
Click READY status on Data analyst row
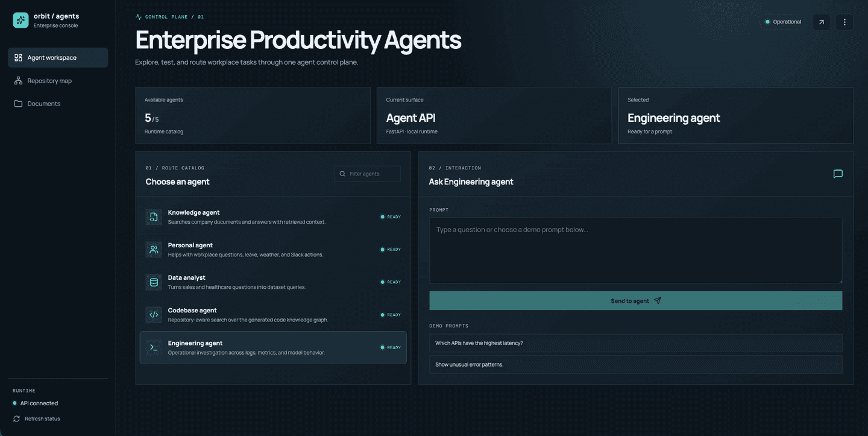(391, 282)
